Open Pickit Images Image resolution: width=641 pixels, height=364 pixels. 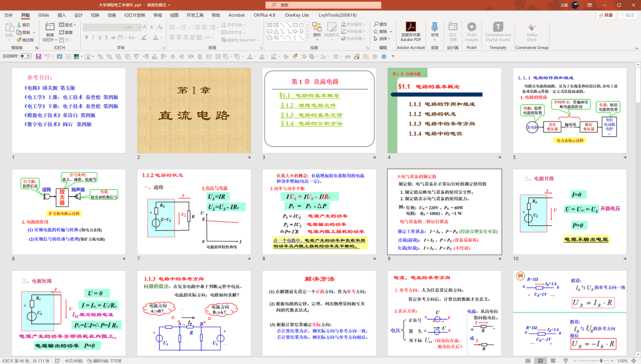471,31
